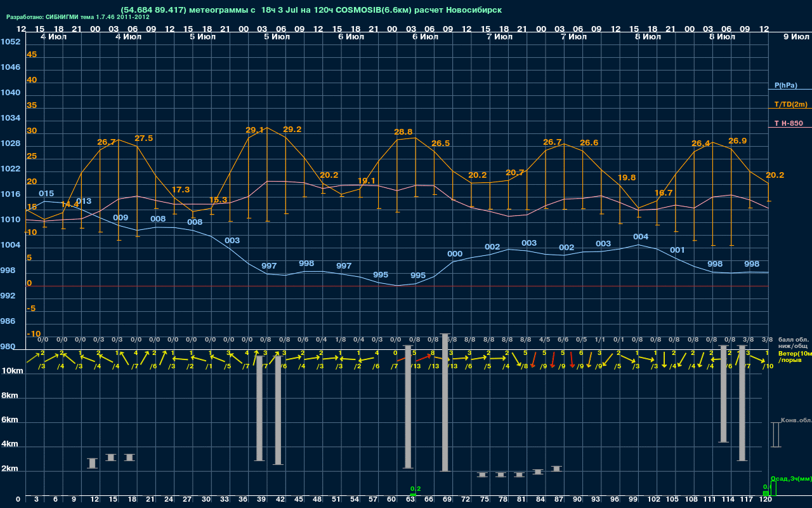Click the pressure value 004
812x508 pixels.
pyautogui.click(x=641, y=237)
